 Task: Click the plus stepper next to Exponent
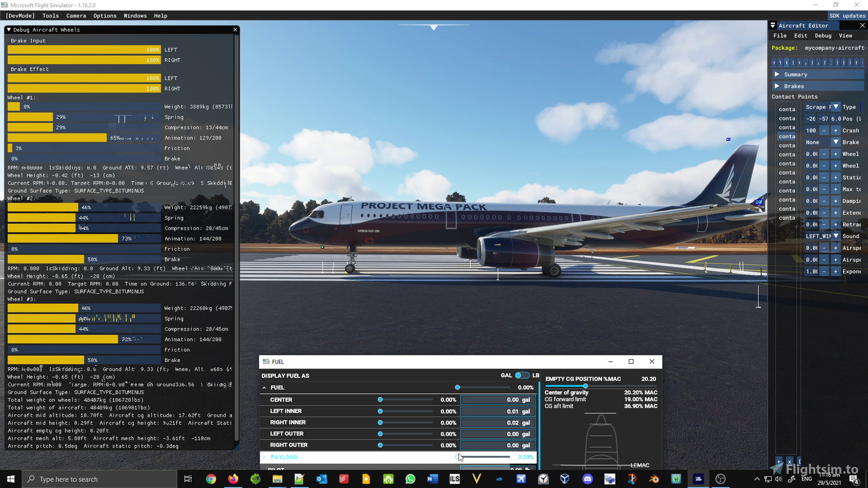click(836, 271)
